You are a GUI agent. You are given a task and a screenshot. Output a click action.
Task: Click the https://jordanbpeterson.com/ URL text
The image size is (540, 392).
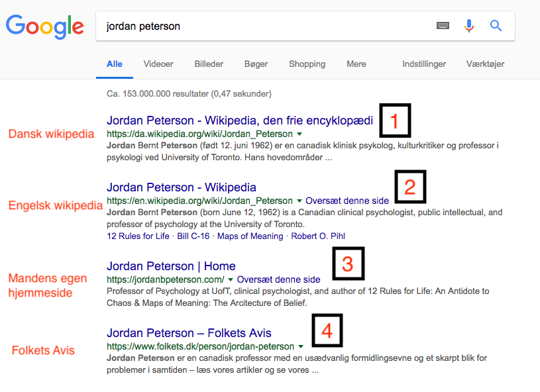(x=165, y=279)
